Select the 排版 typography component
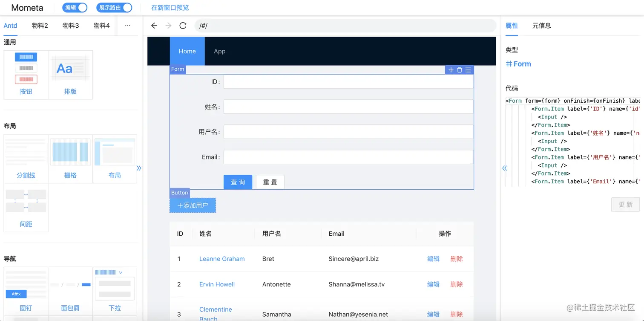The height and width of the screenshot is (321, 644). click(70, 75)
